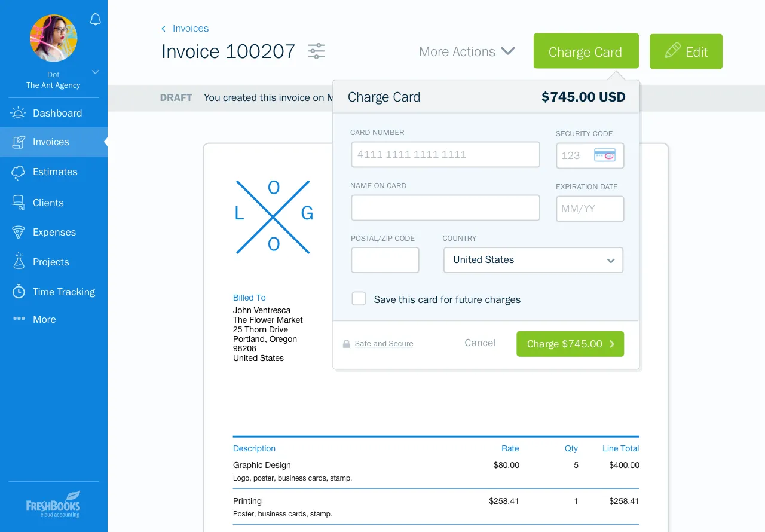Click the Projects flask icon
This screenshot has height=532, width=765.
(x=19, y=261)
